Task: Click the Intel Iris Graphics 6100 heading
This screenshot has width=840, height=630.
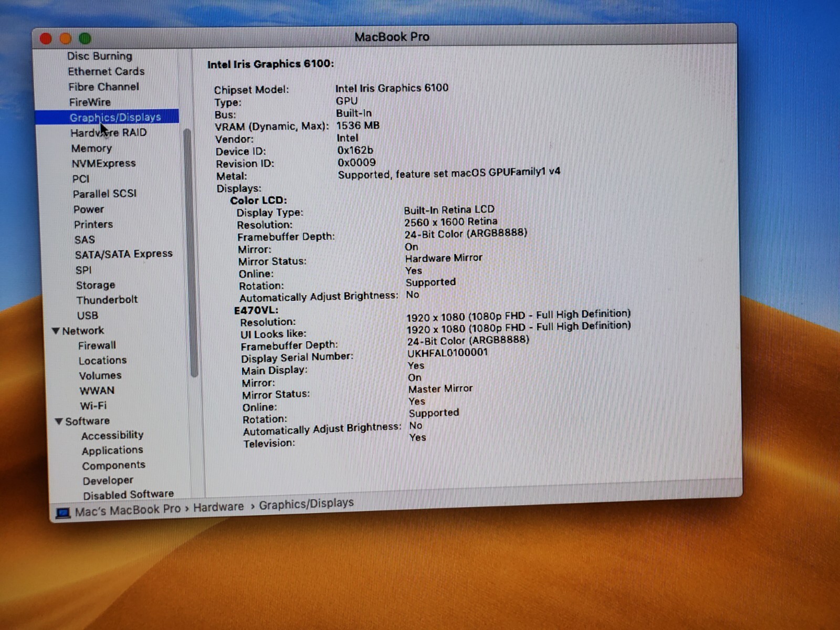Action: tap(270, 64)
